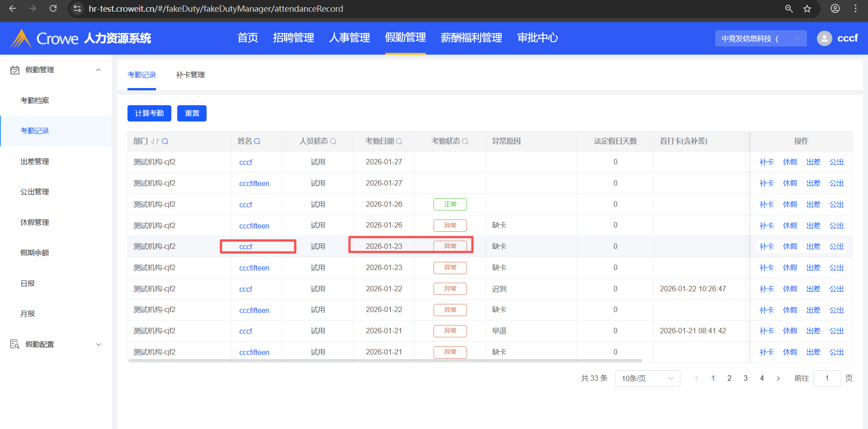Click the cccf user avatar icon
This screenshot has height=429, width=868.
[x=824, y=38]
